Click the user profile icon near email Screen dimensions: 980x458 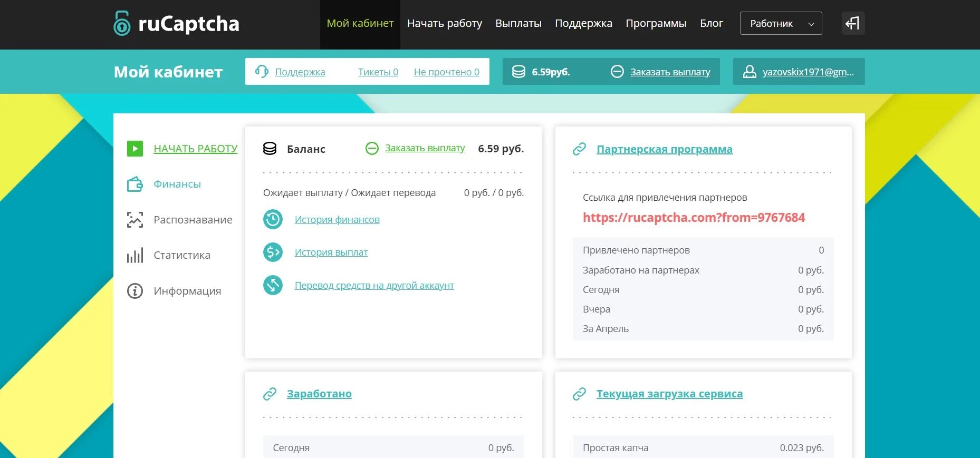click(x=750, y=72)
